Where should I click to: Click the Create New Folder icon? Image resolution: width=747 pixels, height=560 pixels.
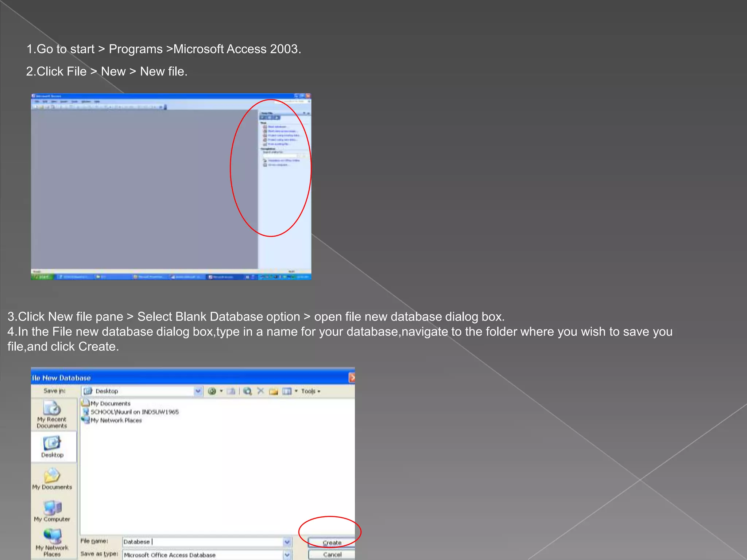click(274, 391)
